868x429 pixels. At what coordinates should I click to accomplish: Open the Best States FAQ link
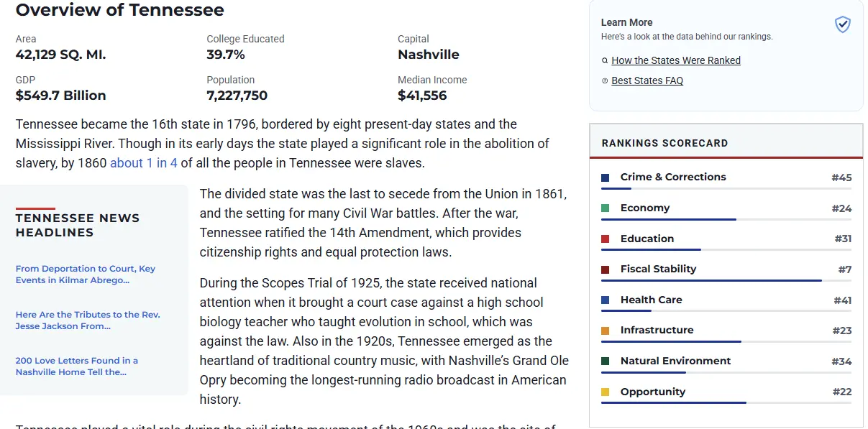(x=647, y=81)
